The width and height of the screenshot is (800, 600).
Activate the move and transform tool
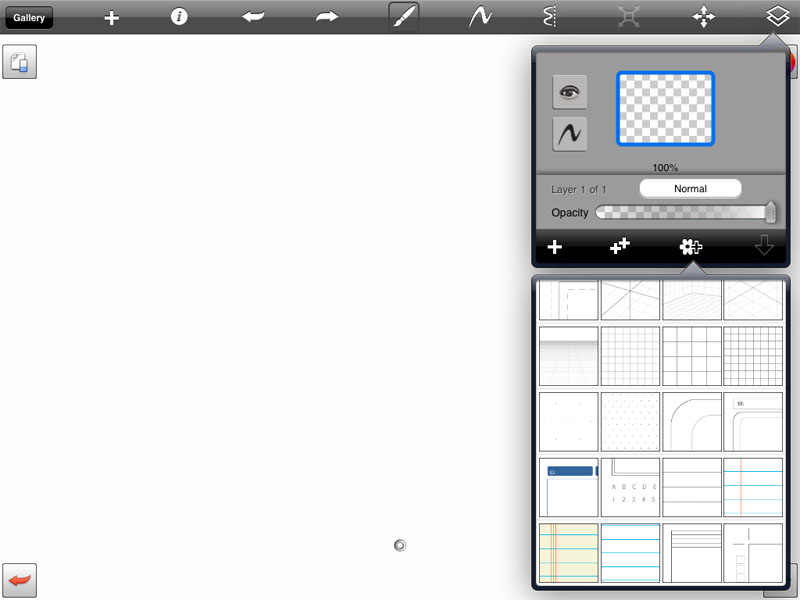(704, 17)
